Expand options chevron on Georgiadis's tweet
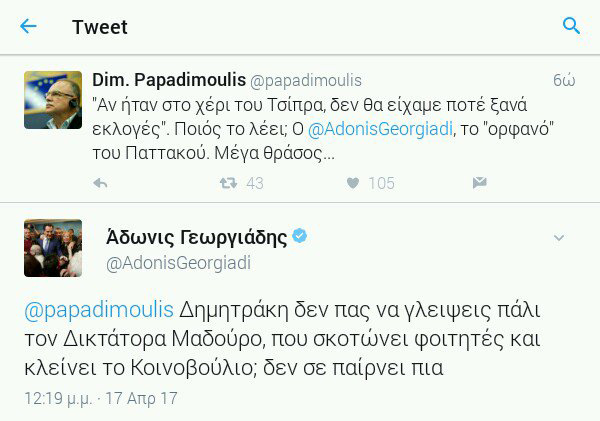 560,237
